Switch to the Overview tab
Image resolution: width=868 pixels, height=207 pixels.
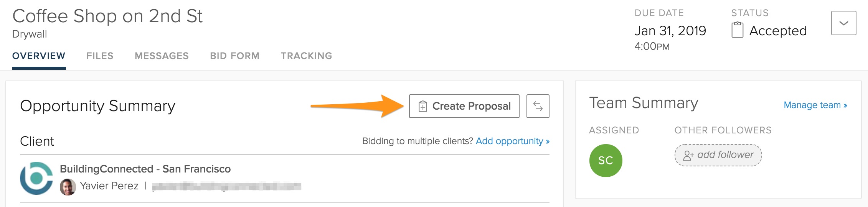[x=39, y=56]
